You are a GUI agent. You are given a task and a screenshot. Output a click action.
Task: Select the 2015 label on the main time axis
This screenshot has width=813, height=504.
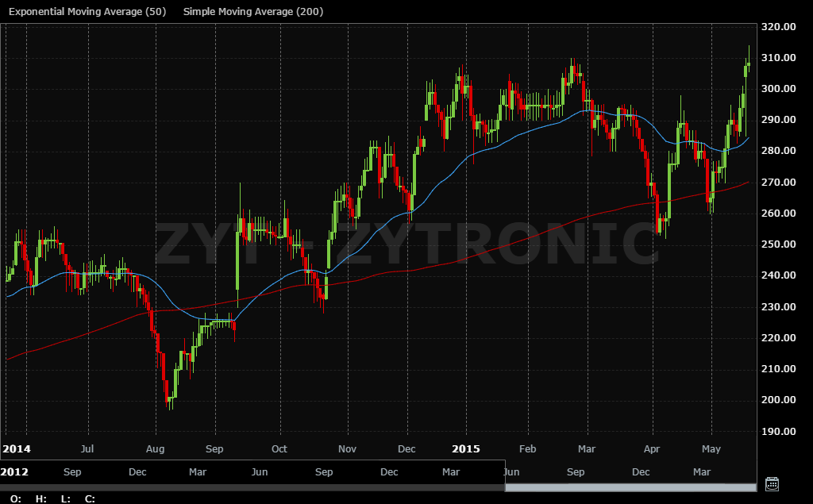[466, 449]
